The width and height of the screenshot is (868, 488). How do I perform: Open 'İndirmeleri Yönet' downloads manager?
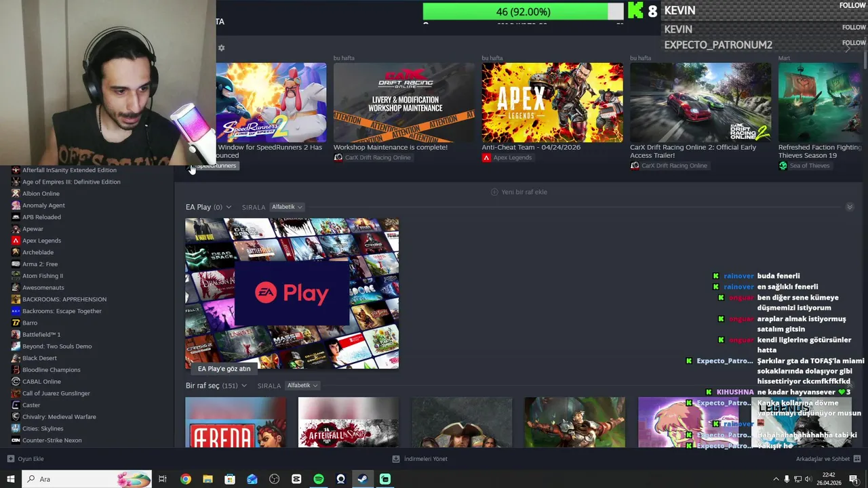(420, 459)
